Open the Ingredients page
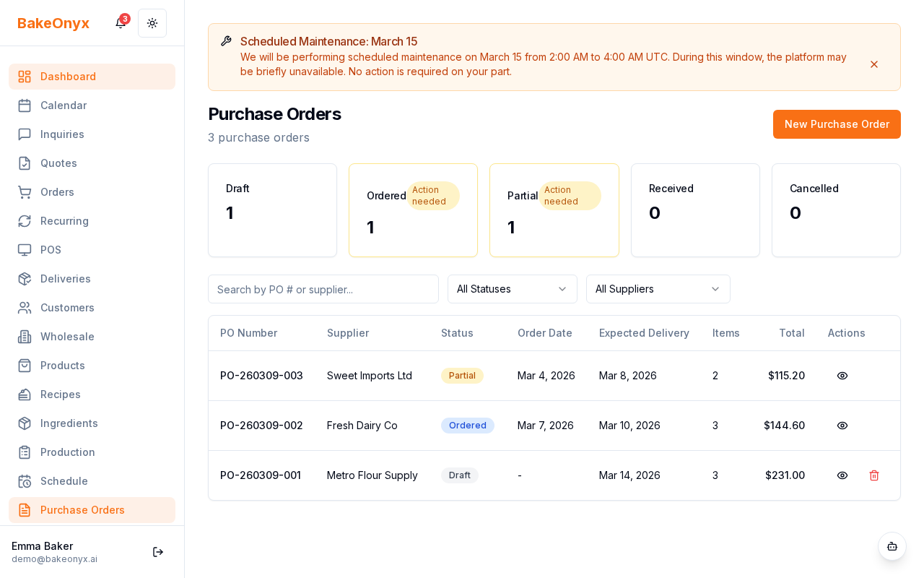The image size is (924, 578). point(69,423)
